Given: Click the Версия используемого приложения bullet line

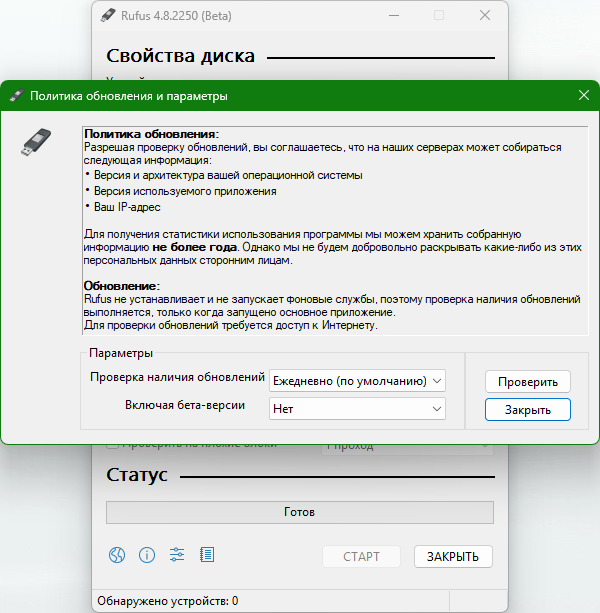Looking at the screenshot, I should [185, 191].
